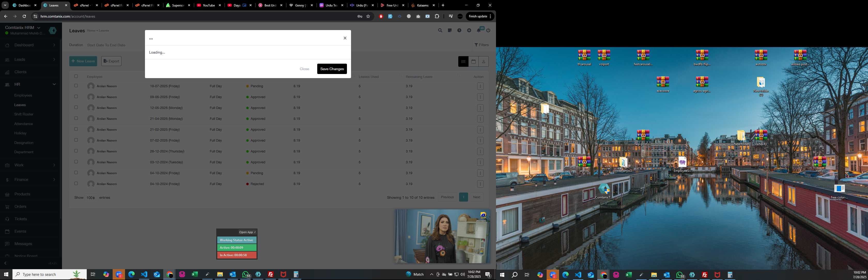
Task: Check the 21-02-2025 (Friday) row checkbox
Action: point(76,129)
